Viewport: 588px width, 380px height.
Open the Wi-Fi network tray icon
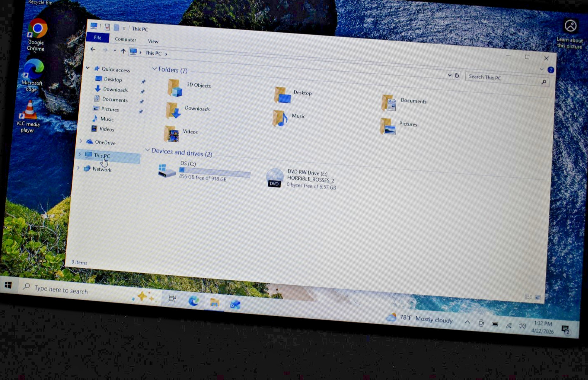point(509,325)
